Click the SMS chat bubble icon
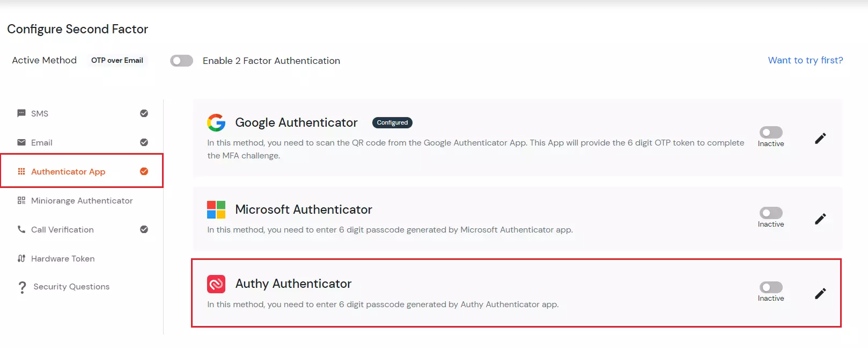The width and height of the screenshot is (868, 348). tap(21, 113)
